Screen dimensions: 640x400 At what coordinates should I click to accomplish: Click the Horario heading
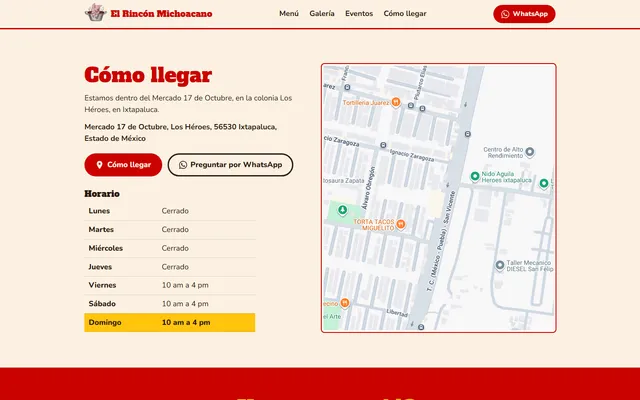point(102,193)
